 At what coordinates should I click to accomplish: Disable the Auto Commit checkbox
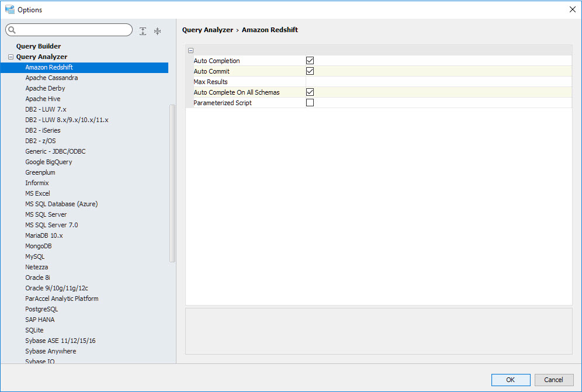pyautogui.click(x=310, y=71)
